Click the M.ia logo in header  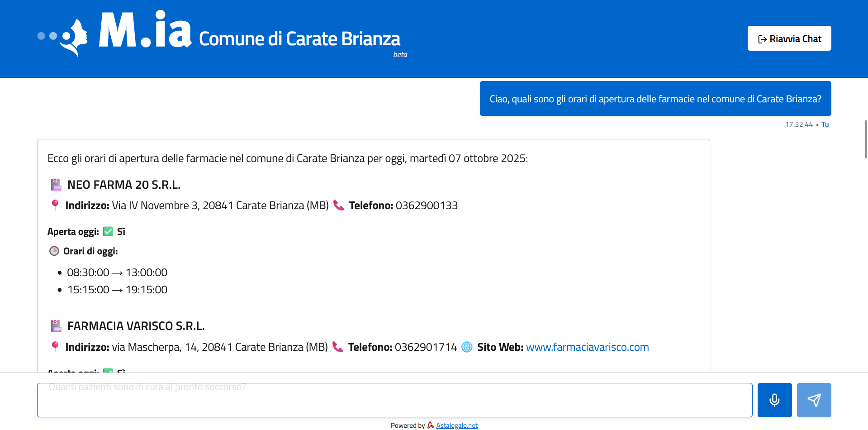coord(115,33)
